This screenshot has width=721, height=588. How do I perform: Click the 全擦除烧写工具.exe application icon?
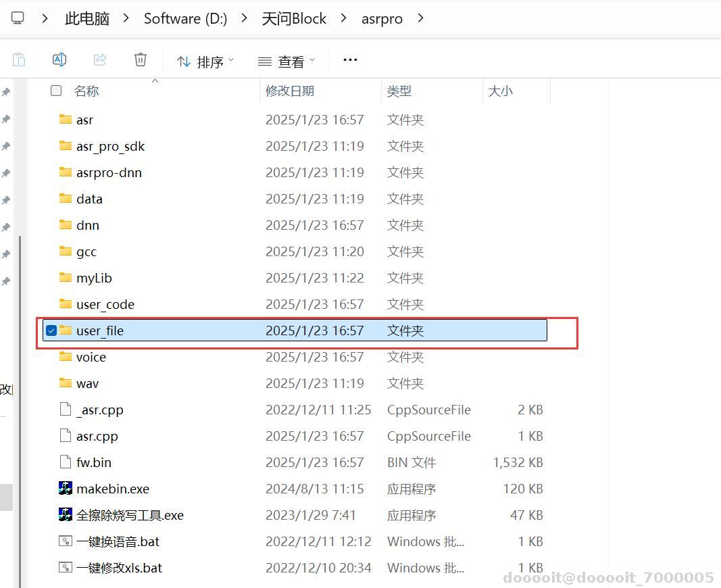point(66,514)
